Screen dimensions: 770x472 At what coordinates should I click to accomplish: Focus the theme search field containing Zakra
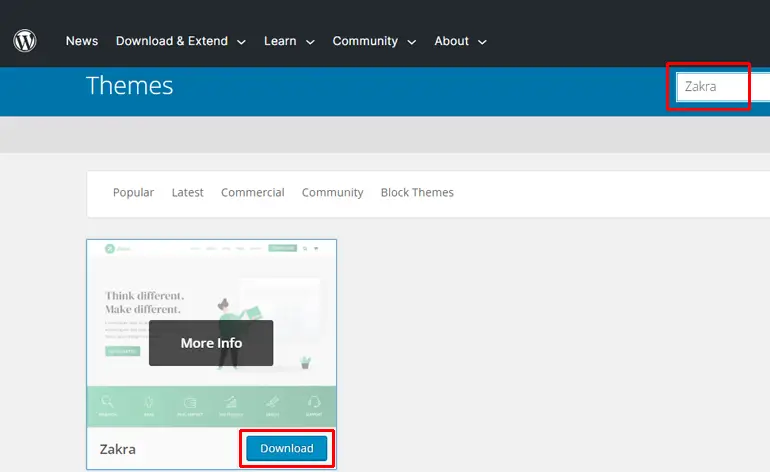723,86
